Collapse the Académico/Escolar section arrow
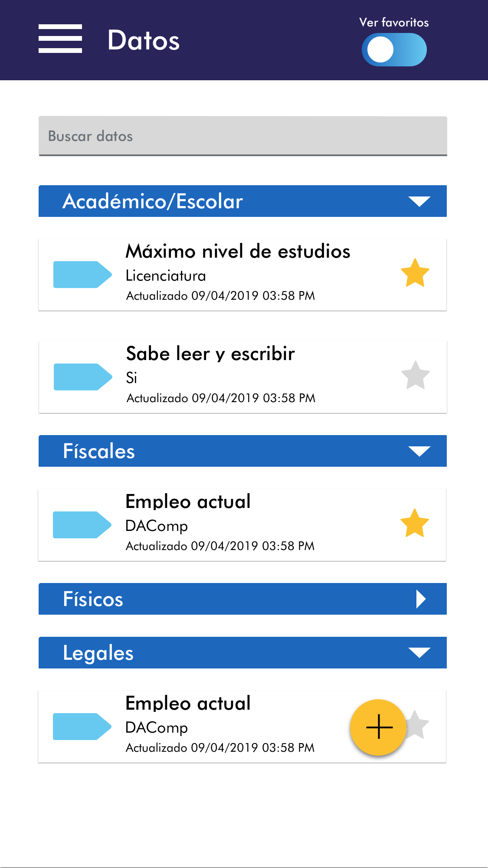The height and width of the screenshot is (868, 488). (x=419, y=201)
